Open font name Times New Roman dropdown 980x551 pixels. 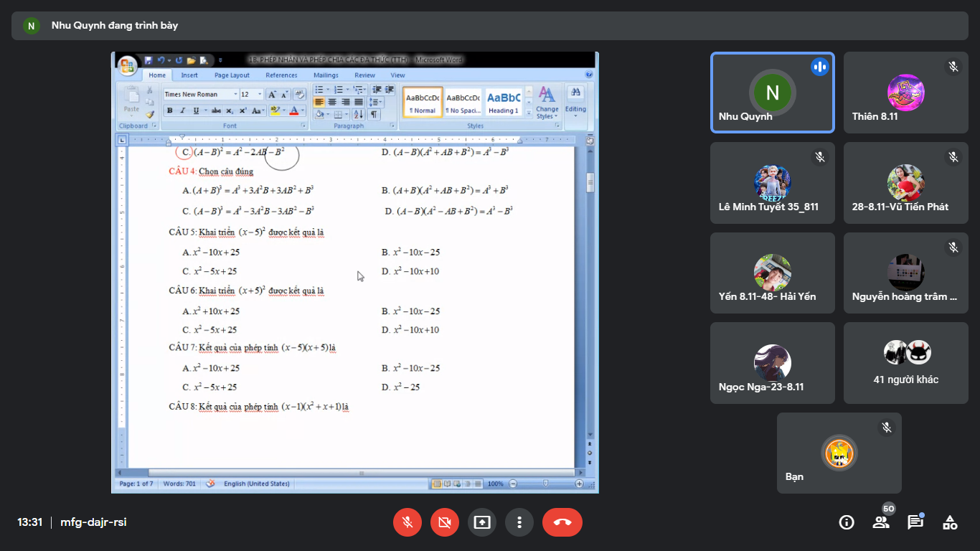pos(235,94)
